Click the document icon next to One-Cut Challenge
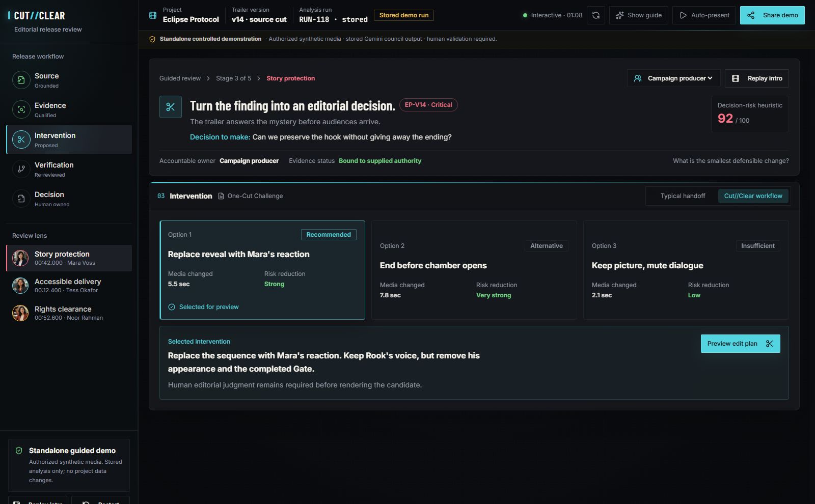The height and width of the screenshot is (504, 815). coord(221,196)
